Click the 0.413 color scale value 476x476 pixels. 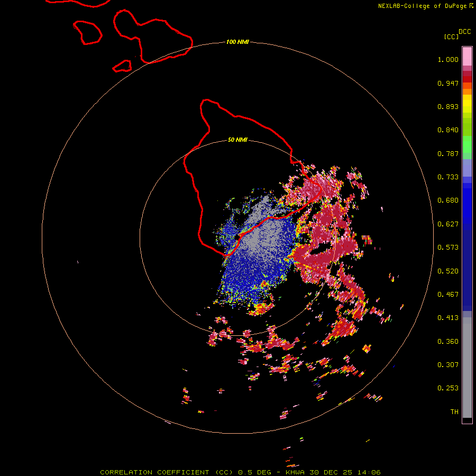point(448,318)
